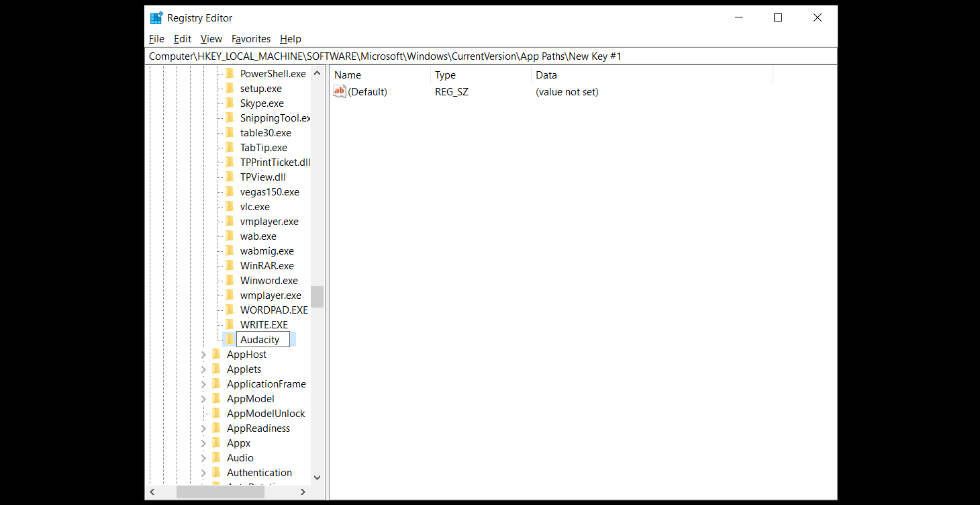
Task: Click the wab.exe folder icon
Action: coord(230,236)
